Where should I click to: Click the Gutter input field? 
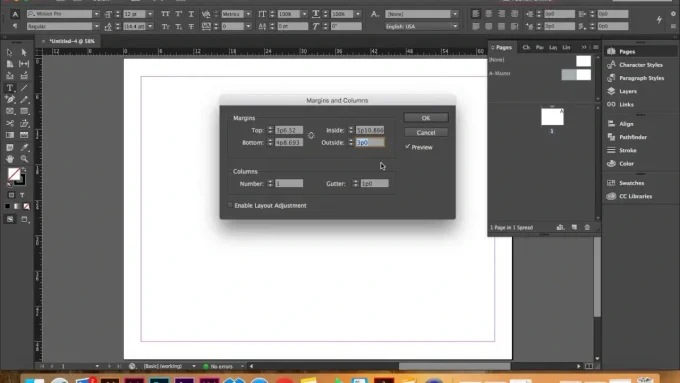[375, 183]
